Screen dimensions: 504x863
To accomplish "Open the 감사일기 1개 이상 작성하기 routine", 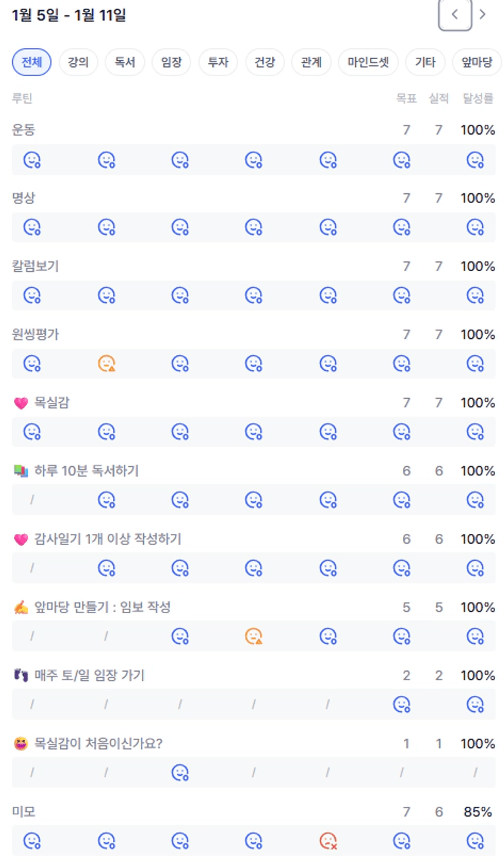I will (107, 539).
